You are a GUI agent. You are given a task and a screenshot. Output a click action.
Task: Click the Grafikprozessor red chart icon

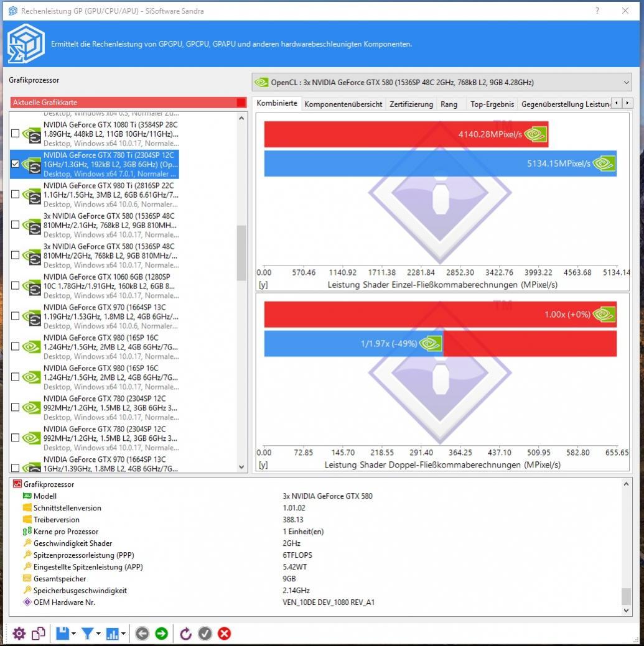point(17,484)
